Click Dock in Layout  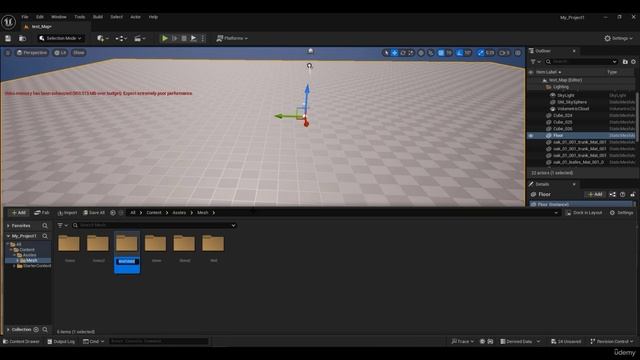(x=584, y=213)
